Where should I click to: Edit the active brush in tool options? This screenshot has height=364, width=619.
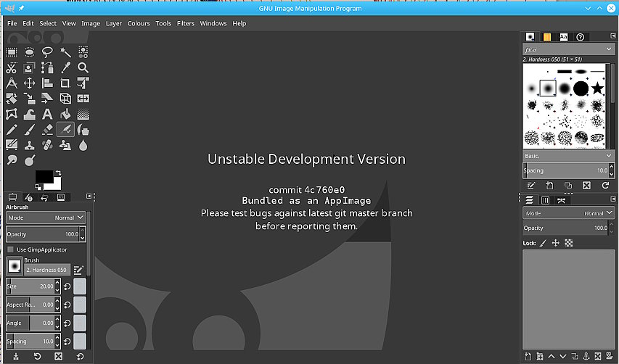[x=78, y=270]
